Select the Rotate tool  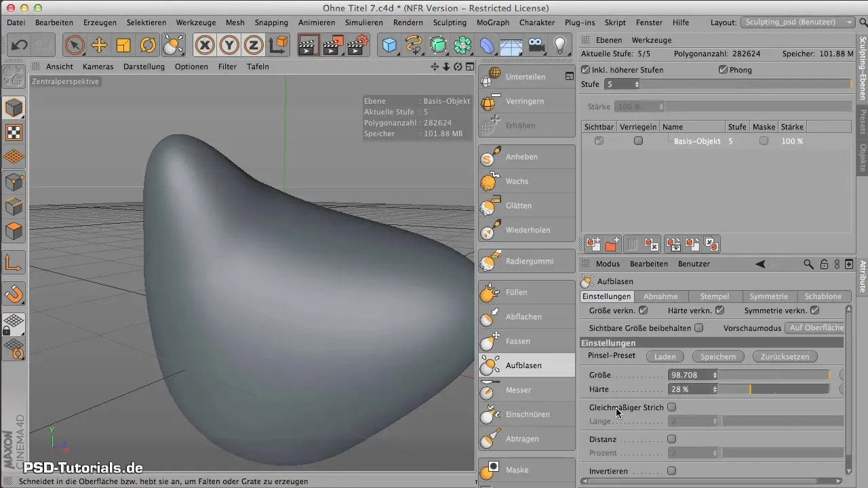(148, 45)
